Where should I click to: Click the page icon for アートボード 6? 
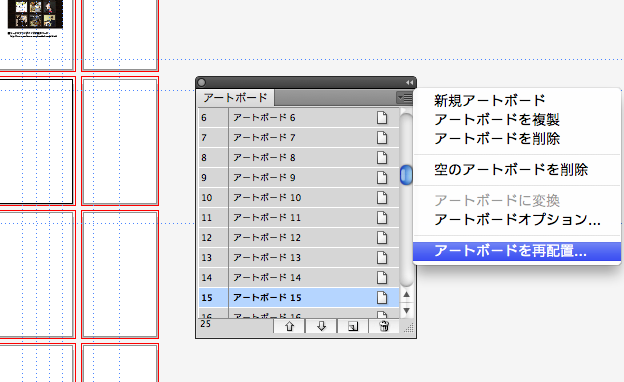click(382, 118)
